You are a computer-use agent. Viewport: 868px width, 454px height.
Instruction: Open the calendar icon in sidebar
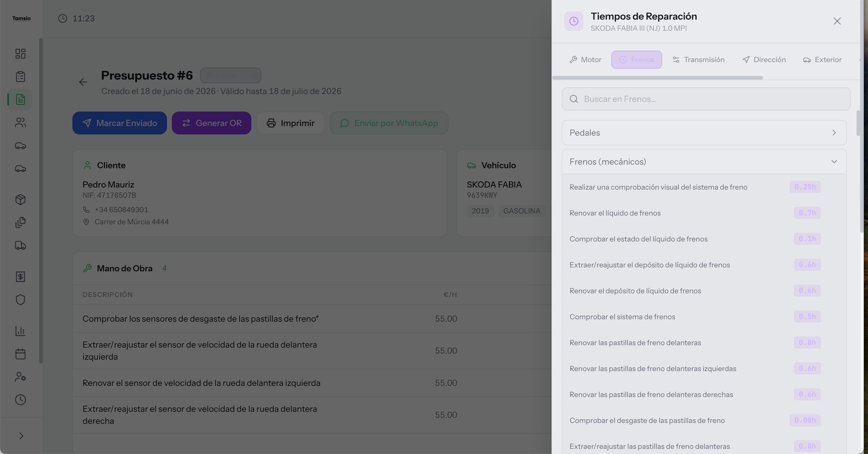coord(20,354)
